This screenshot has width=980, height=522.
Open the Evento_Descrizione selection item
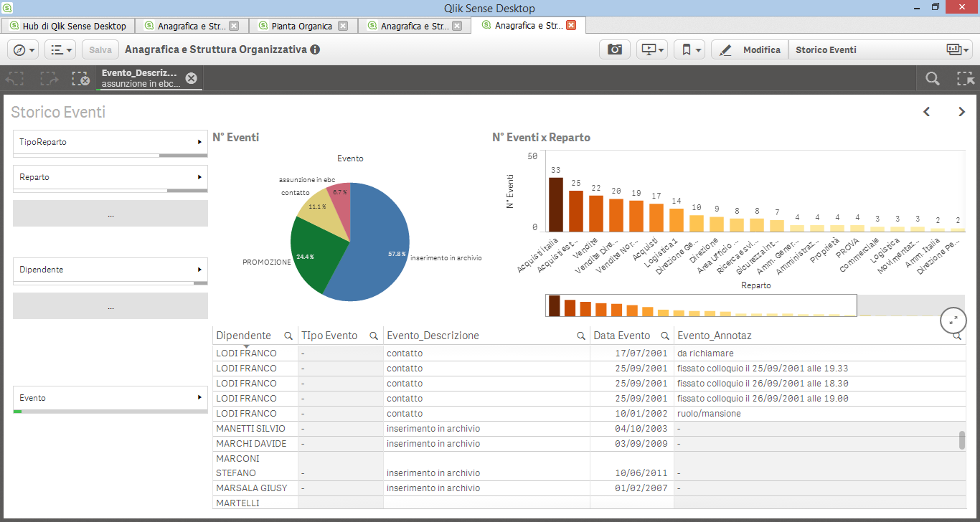[142, 78]
